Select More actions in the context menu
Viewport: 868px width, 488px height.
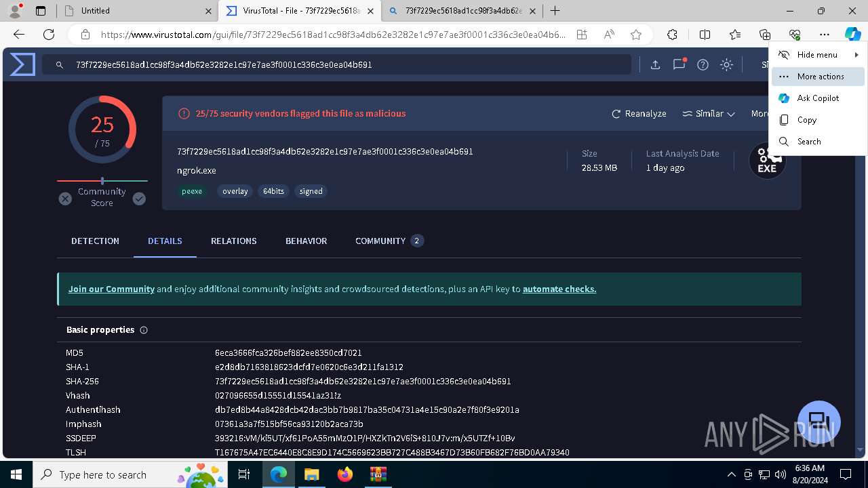coord(818,77)
